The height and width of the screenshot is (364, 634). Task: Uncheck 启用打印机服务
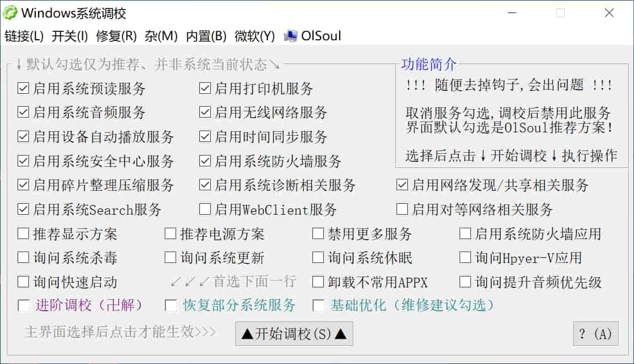(x=205, y=88)
